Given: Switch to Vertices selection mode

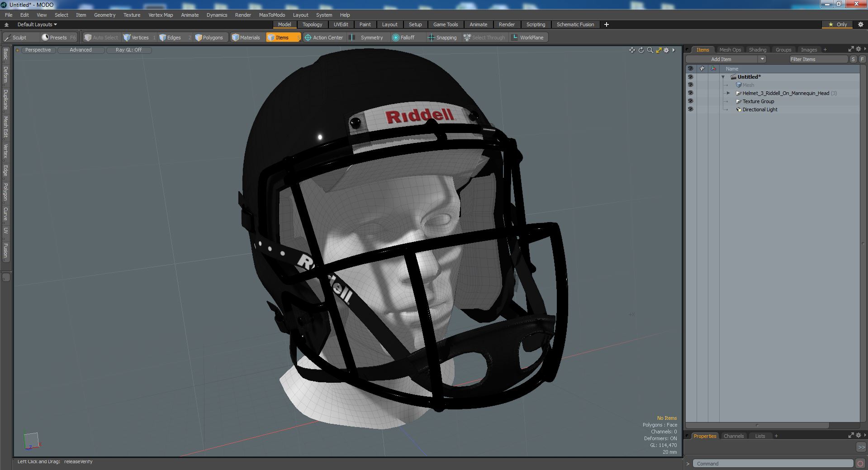Looking at the screenshot, I should tap(139, 38).
